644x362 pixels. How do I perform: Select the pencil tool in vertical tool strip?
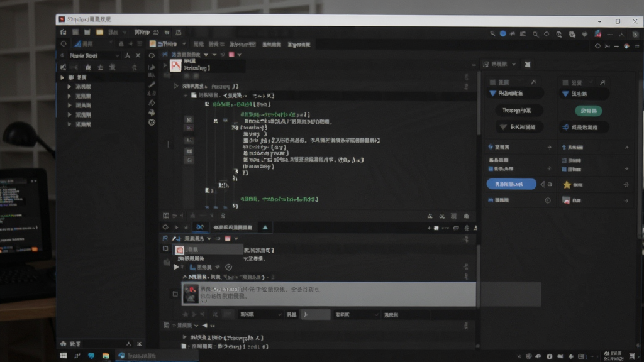coord(152,85)
